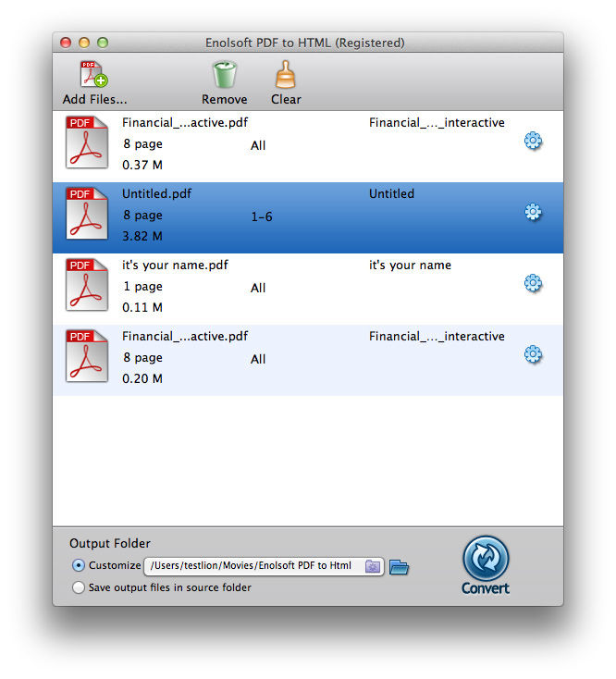Click output name it's your name
Screen dimensions: 616x679
pos(410,265)
